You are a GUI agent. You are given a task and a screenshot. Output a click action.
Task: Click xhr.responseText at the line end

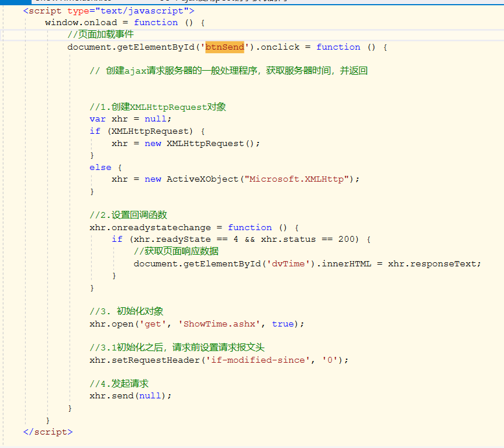(431, 264)
